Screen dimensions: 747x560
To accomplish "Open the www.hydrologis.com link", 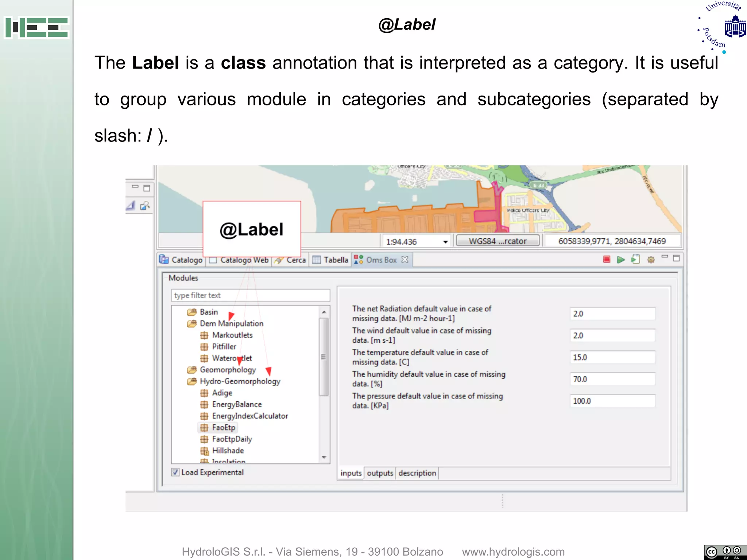I will click(x=513, y=552).
